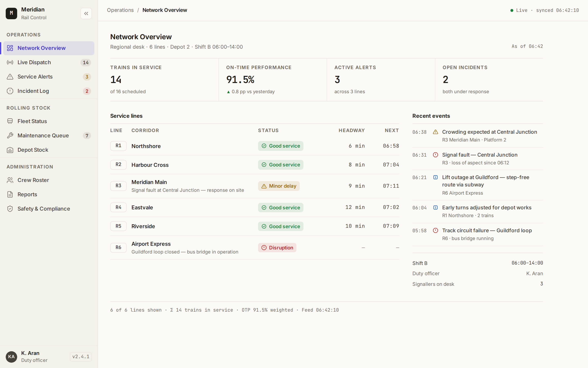Go to the Incident Log page

[x=49, y=91]
